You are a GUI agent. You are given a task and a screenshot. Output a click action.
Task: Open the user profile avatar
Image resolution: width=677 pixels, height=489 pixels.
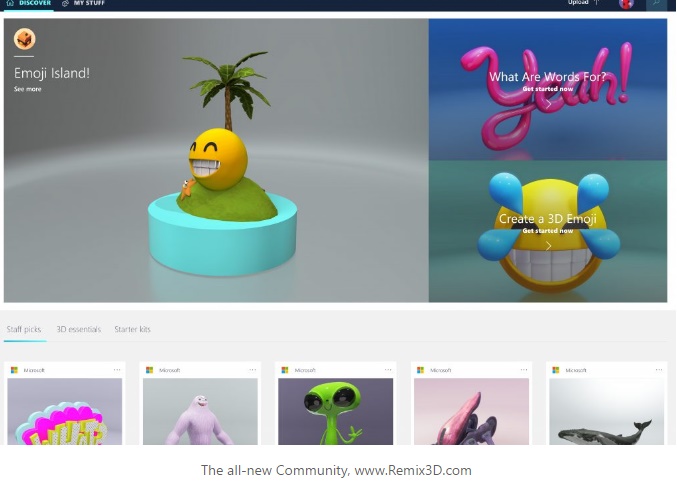tap(626, 4)
